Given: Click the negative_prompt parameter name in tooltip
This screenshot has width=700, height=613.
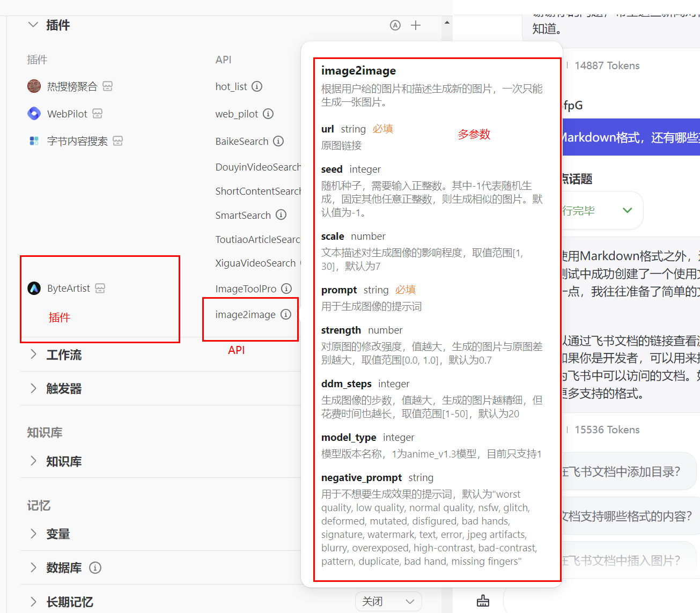Looking at the screenshot, I should pos(361,477).
